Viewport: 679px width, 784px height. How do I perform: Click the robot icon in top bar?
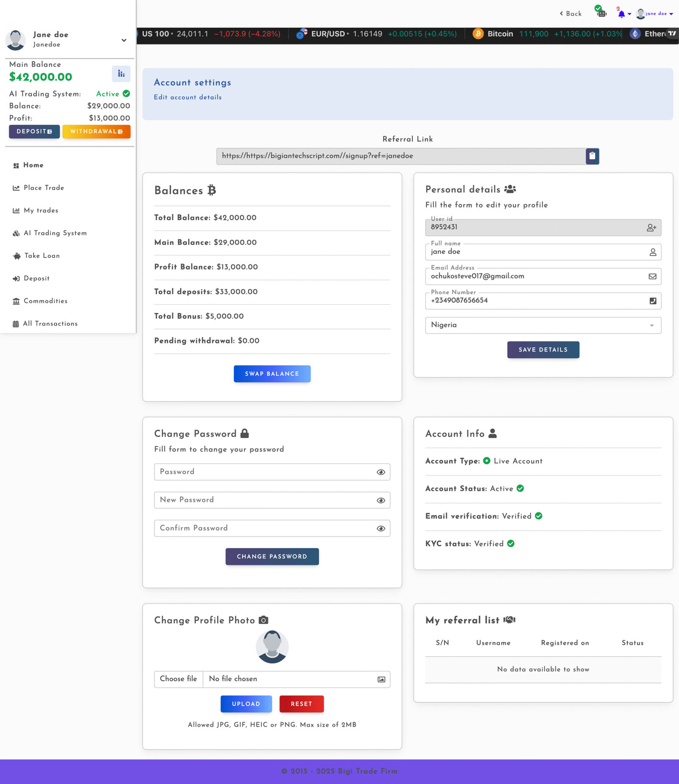pos(601,13)
